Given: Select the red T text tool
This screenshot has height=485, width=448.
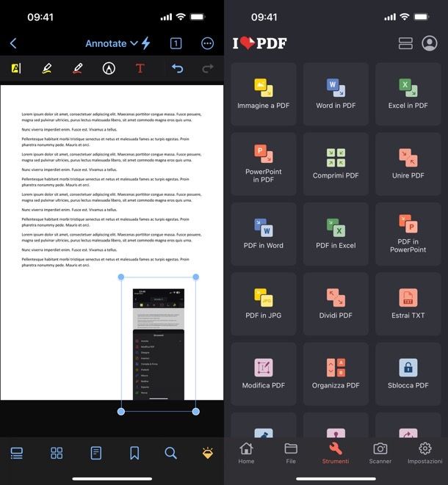Looking at the screenshot, I should pyautogui.click(x=140, y=68).
